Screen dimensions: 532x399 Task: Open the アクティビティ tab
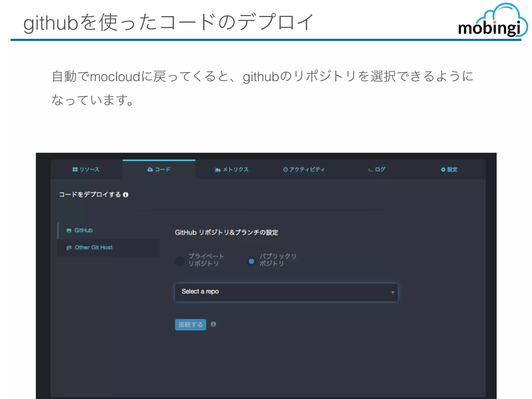304,169
